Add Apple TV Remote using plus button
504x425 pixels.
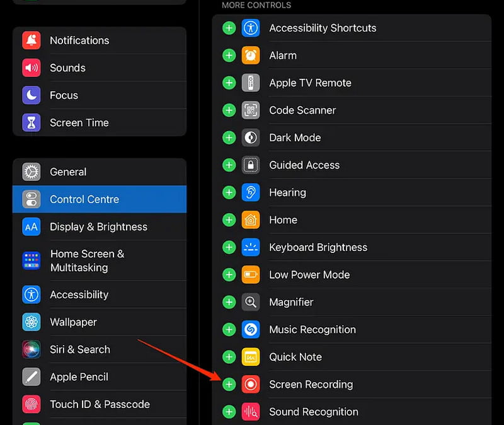click(229, 83)
